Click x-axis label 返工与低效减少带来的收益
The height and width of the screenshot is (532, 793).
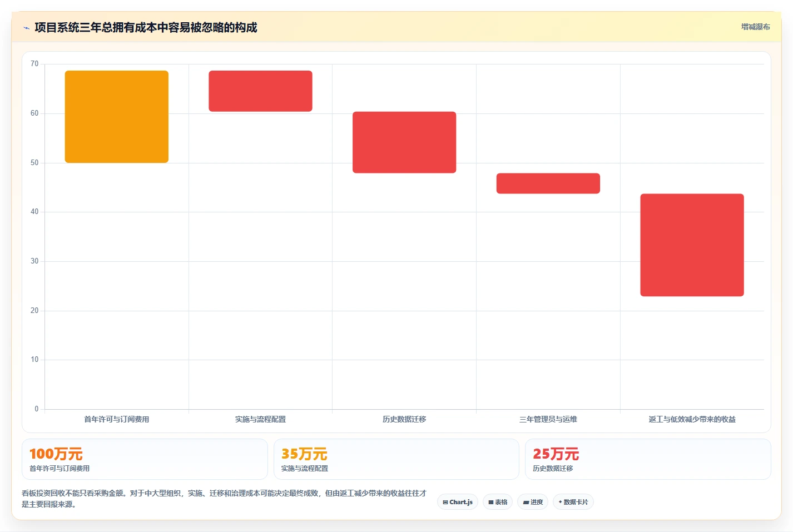point(692,419)
